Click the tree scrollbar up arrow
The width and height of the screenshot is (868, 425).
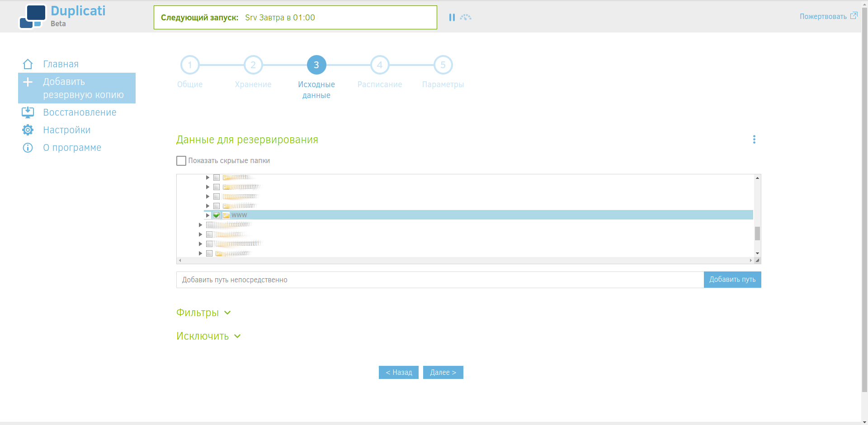pos(757,178)
